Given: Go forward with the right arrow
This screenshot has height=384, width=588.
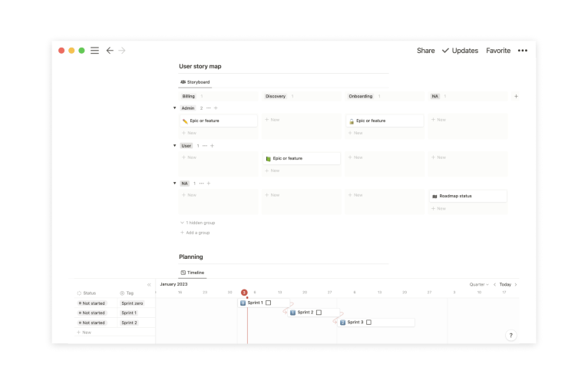Looking at the screenshot, I should tap(122, 50).
